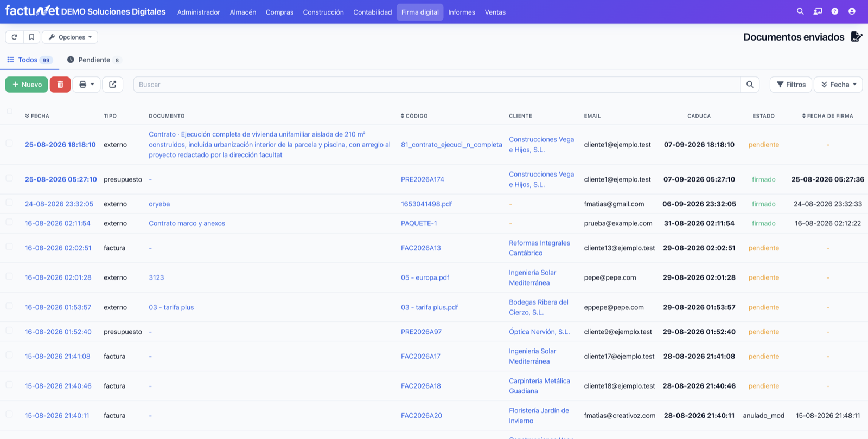Open client link Bodegas Ribera del Cierzo
The image size is (868, 439).
point(539,307)
